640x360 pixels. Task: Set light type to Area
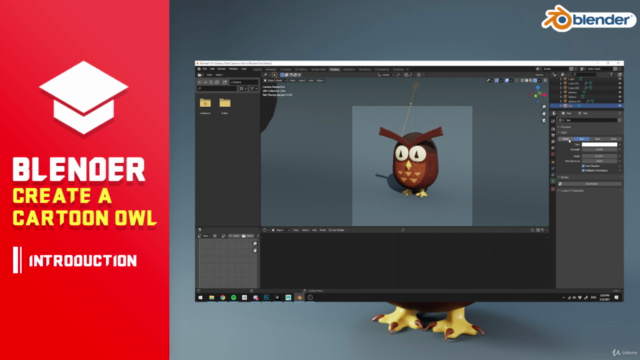coord(613,139)
